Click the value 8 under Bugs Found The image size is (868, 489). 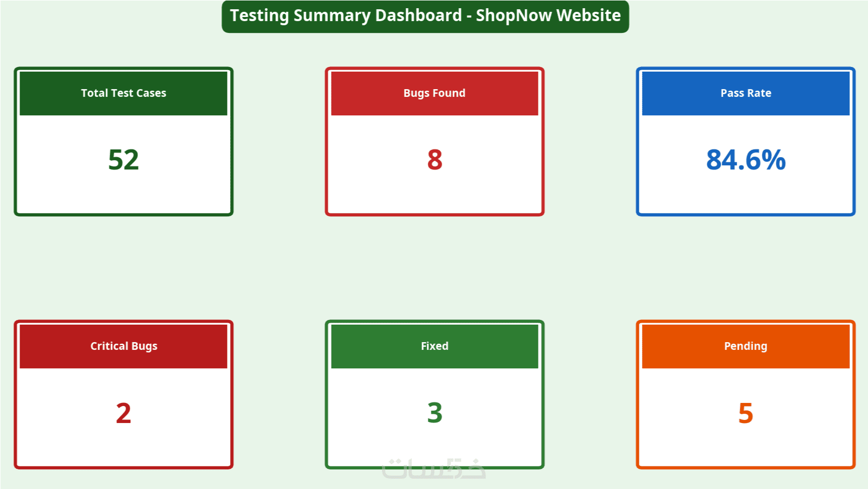pos(435,160)
